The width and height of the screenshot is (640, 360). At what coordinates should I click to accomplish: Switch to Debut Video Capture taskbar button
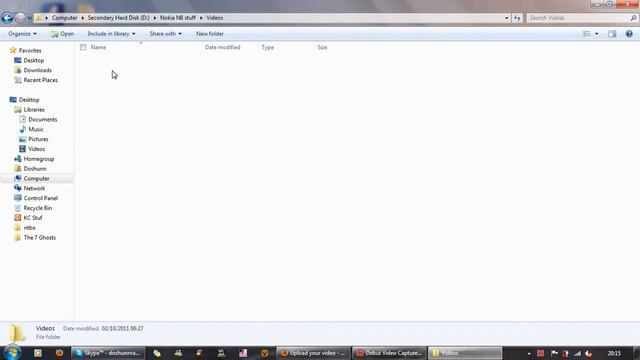[x=389, y=353]
